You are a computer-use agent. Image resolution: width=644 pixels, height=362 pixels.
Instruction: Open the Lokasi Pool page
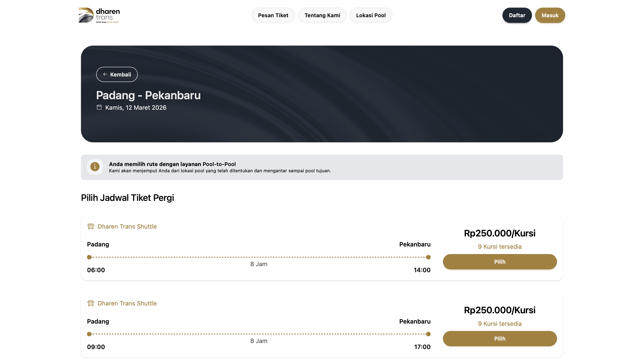coord(371,15)
